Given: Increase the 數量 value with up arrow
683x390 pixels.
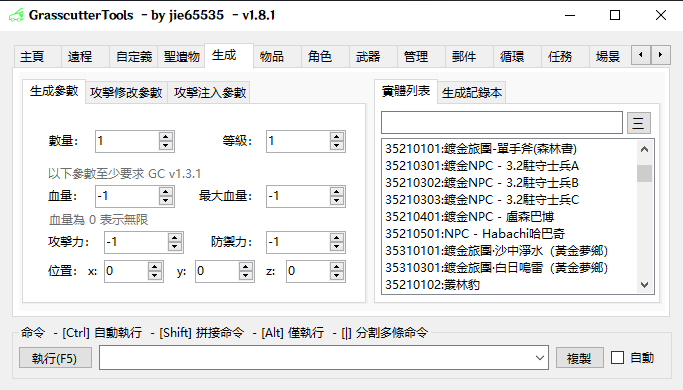Looking at the screenshot, I should (x=166, y=136).
